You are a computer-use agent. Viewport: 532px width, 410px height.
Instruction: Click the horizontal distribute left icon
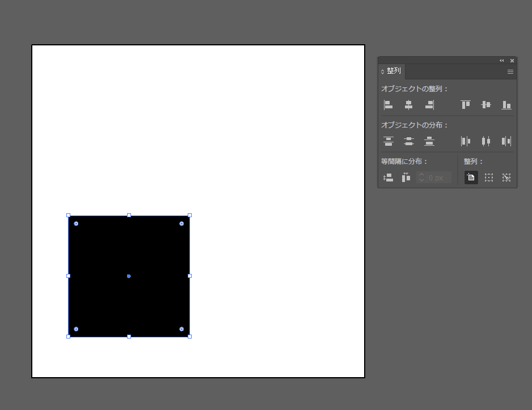pyautogui.click(x=466, y=141)
